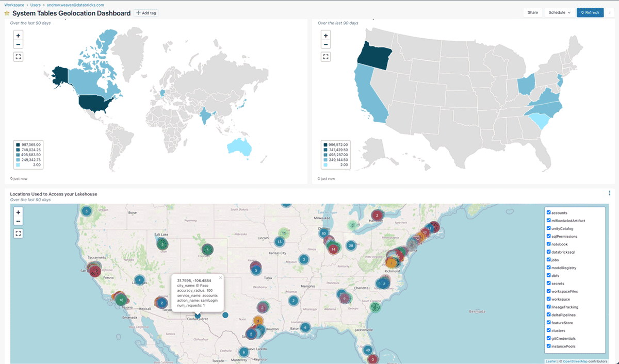Refresh the dashboard
619x364 pixels.
coord(590,12)
